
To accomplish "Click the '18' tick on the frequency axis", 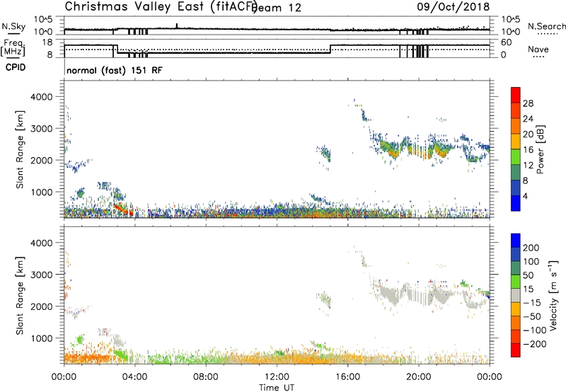I will 47,42.
